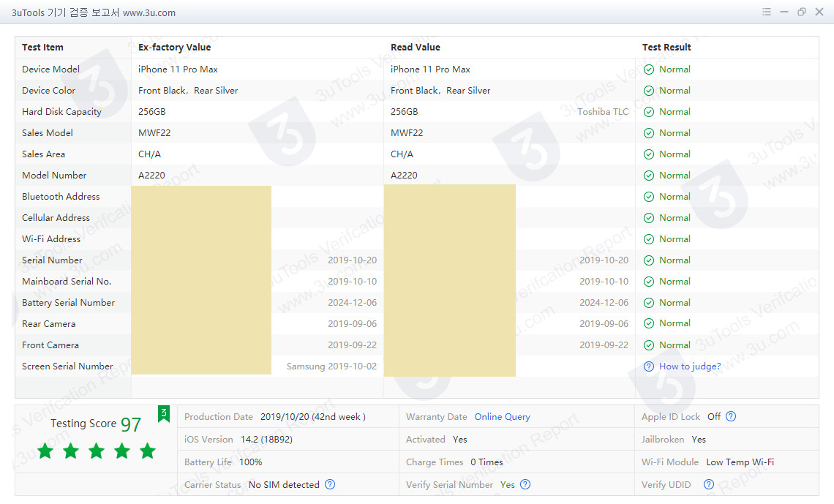Click the Testing Score 97 value
This screenshot has height=504, width=834.
(131, 424)
